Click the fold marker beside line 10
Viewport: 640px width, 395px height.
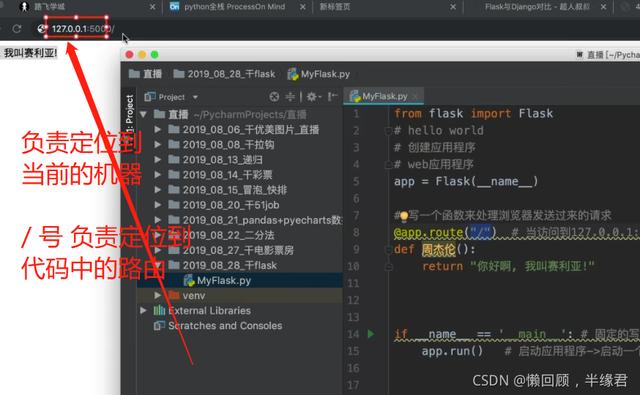[x=388, y=266]
